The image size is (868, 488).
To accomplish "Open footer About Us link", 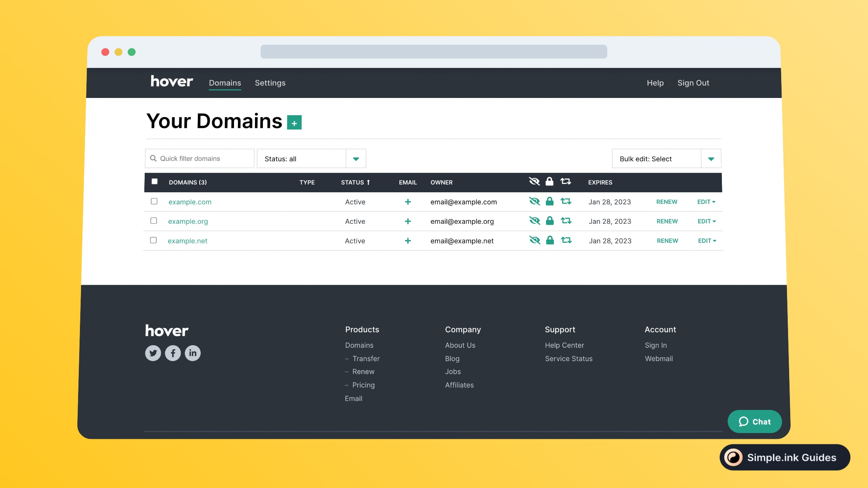I will tap(460, 345).
